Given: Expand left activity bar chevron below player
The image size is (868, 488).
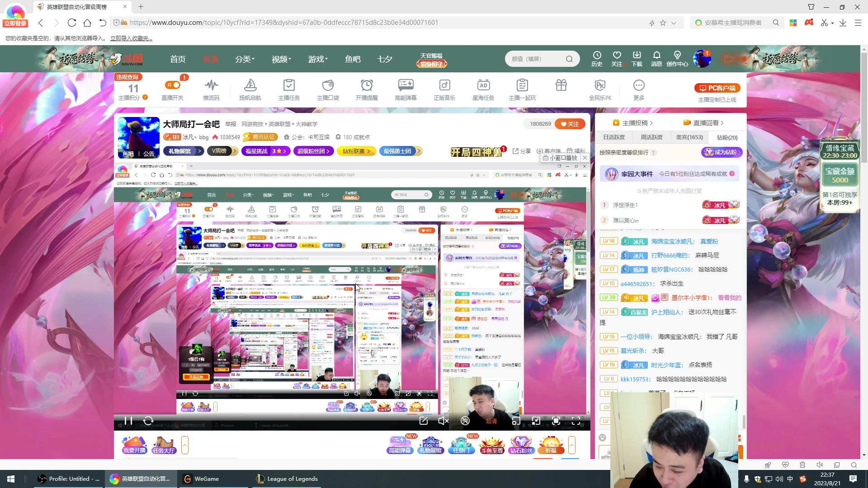Looking at the screenshot, I should pyautogui.click(x=185, y=445).
